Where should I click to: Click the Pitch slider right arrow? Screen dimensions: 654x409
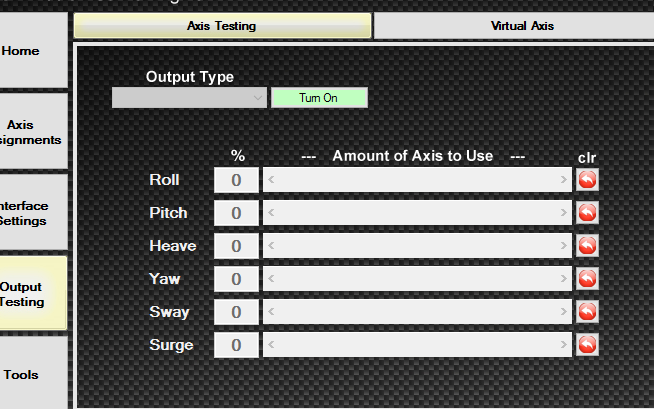coord(565,213)
